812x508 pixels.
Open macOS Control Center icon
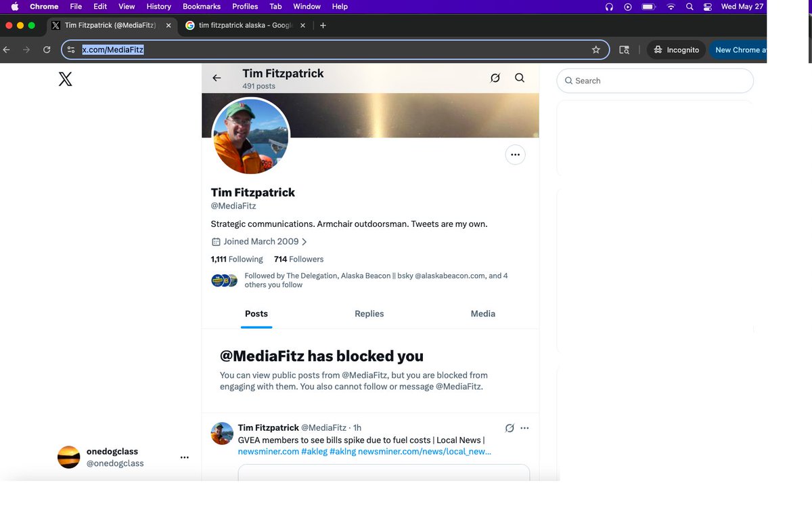coord(708,6)
